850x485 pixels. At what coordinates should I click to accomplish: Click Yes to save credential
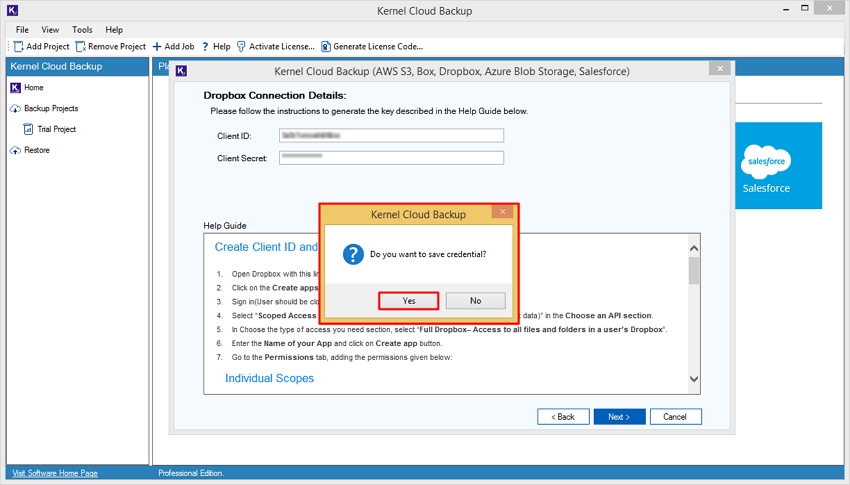408,301
